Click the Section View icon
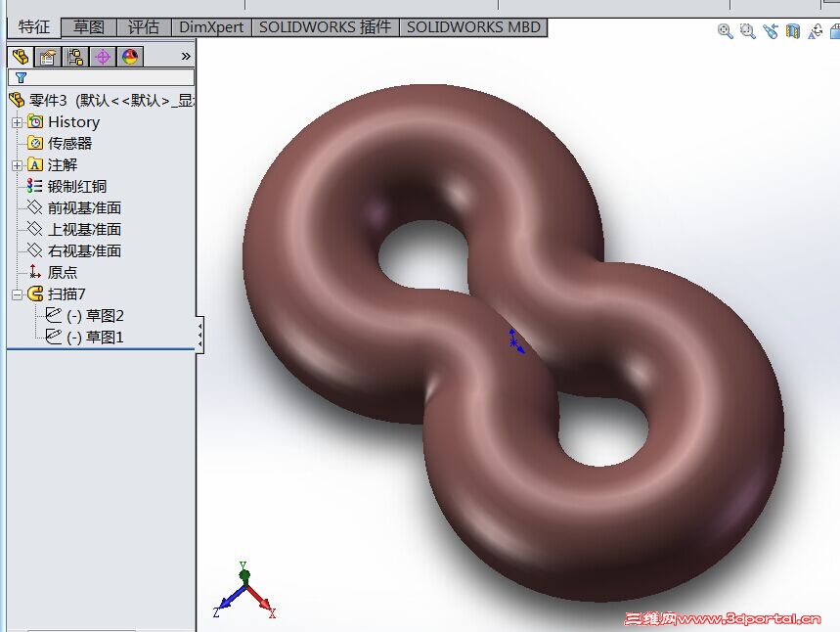The width and height of the screenshot is (840, 632). (793, 31)
